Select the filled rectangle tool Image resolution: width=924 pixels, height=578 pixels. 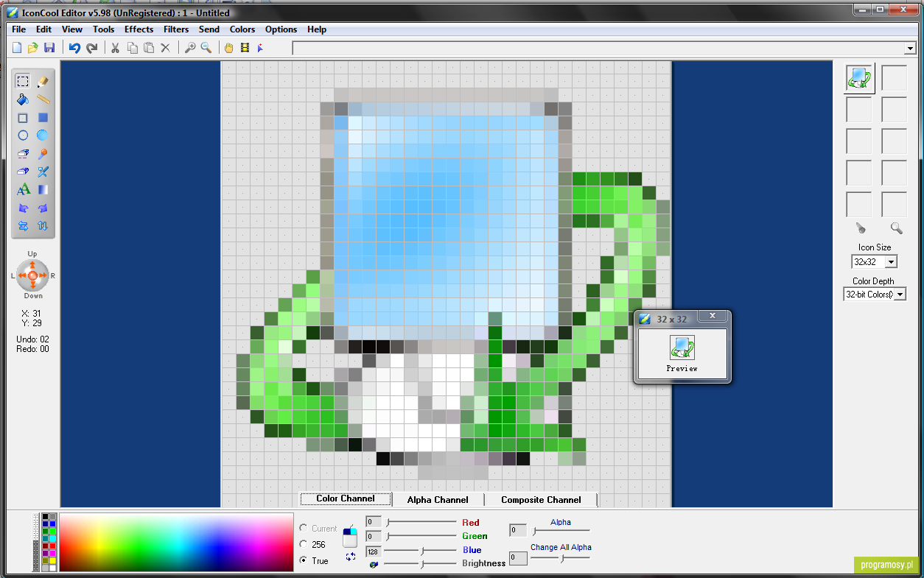click(43, 118)
